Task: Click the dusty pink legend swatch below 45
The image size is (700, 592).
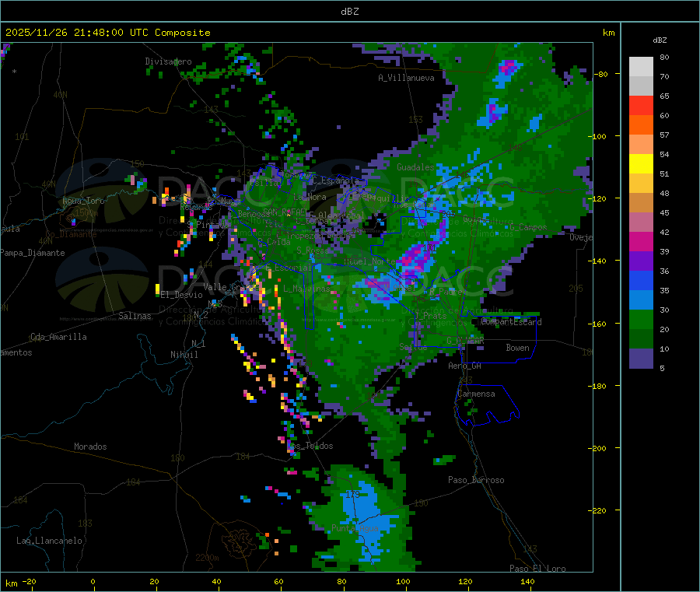Action: point(641,222)
